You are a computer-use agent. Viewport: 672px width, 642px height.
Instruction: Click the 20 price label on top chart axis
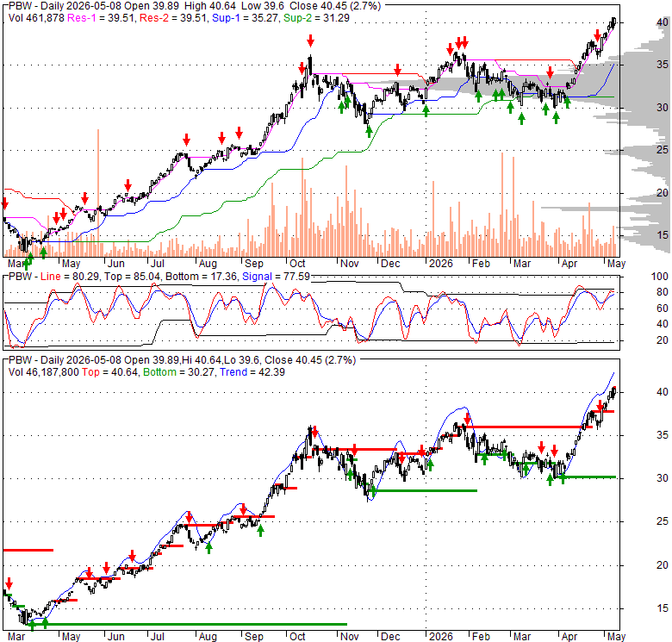[x=663, y=192]
